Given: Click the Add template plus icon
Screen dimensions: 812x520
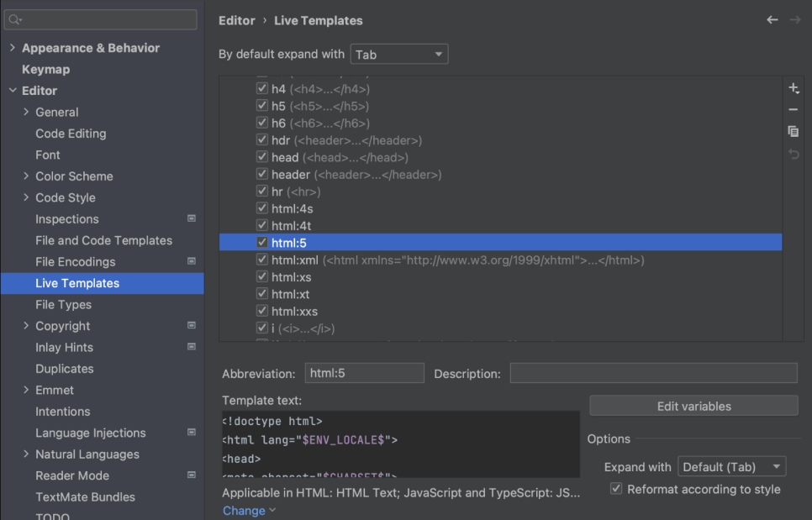Looking at the screenshot, I should (x=794, y=88).
